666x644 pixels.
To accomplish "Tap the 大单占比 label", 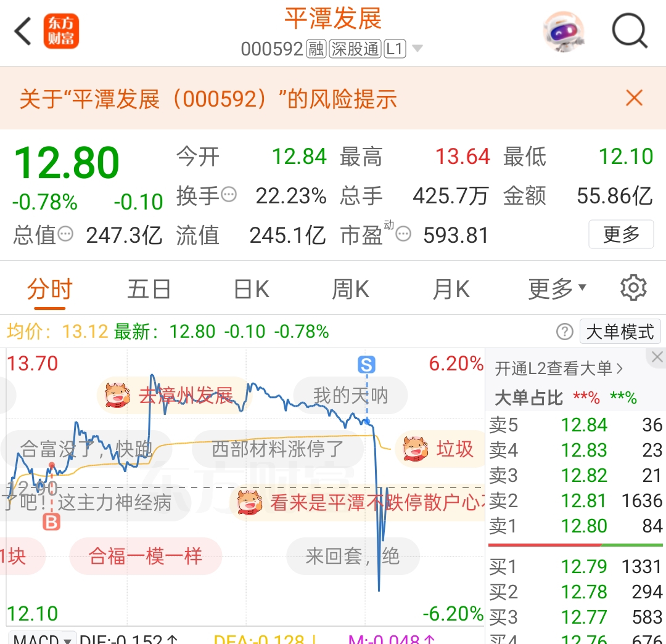I will pyautogui.click(x=529, y=397).
